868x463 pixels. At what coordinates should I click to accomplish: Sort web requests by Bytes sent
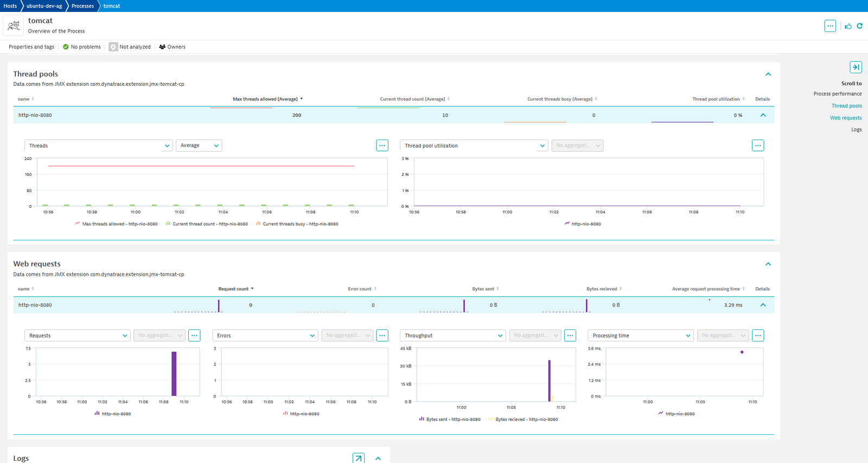coord(486,289)
